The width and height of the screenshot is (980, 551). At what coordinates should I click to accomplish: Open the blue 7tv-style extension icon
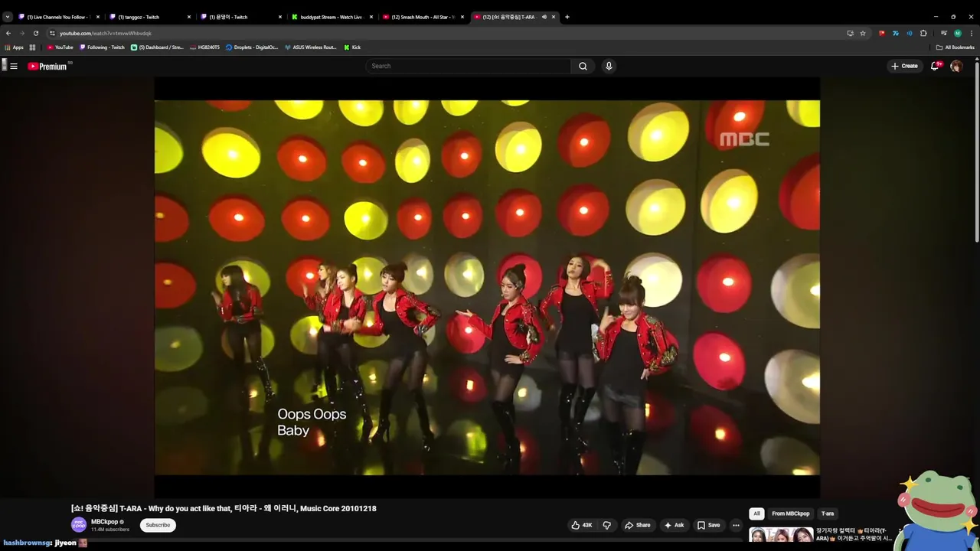896,33
